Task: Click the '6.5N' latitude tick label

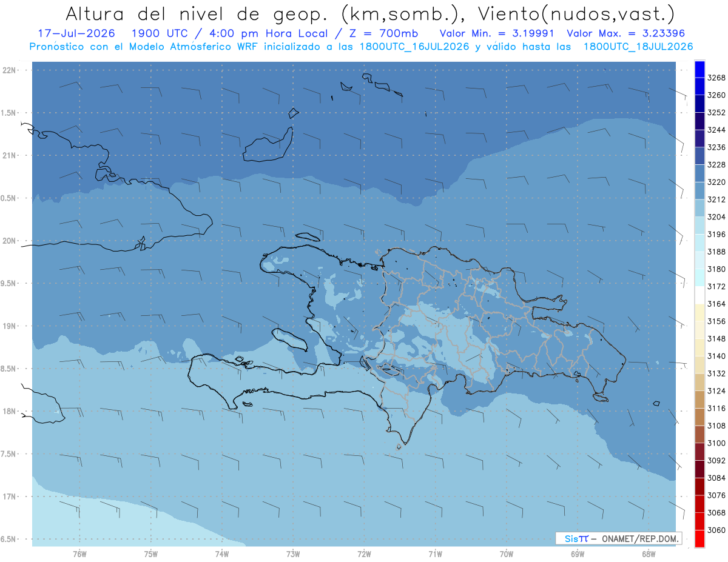Action: (x=8, y=539)
